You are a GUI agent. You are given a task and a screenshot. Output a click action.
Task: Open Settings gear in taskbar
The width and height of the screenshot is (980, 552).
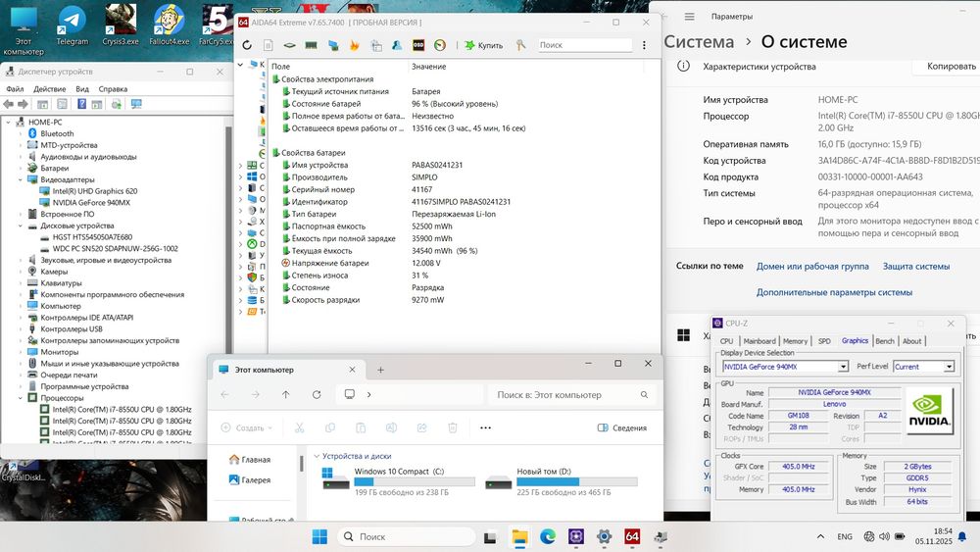(x=604, y=536)
